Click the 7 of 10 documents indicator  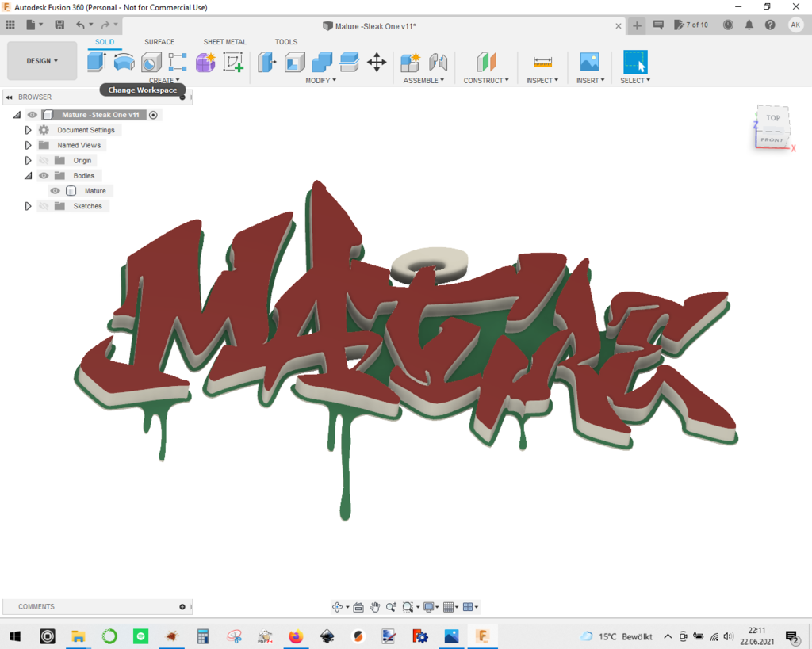[691, 25]
